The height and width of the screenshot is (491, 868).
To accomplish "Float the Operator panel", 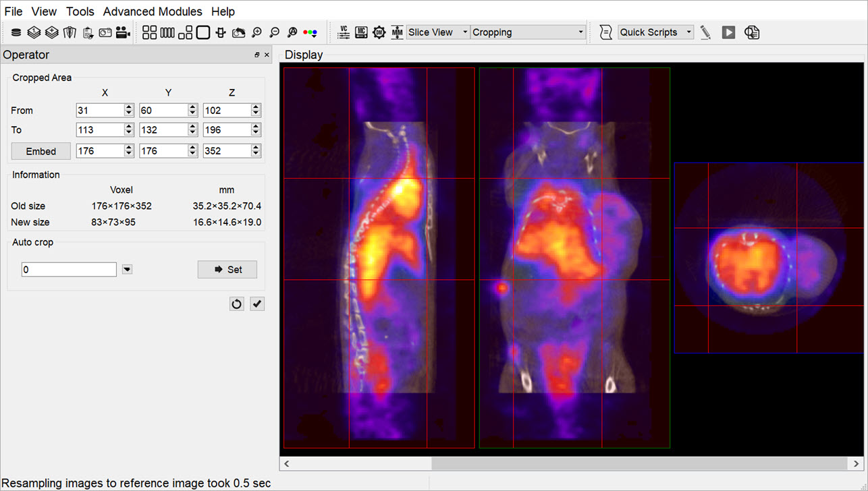I will 257,55.
